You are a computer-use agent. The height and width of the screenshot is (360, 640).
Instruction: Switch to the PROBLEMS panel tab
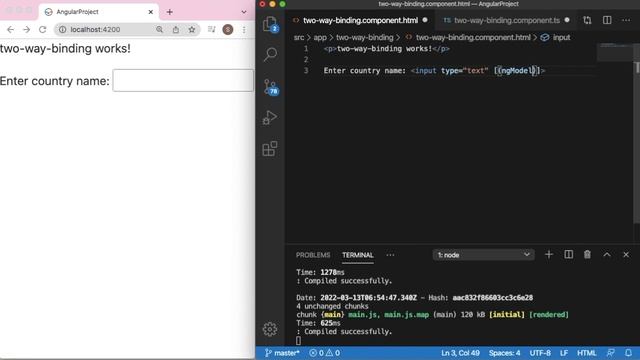[313, 255]
